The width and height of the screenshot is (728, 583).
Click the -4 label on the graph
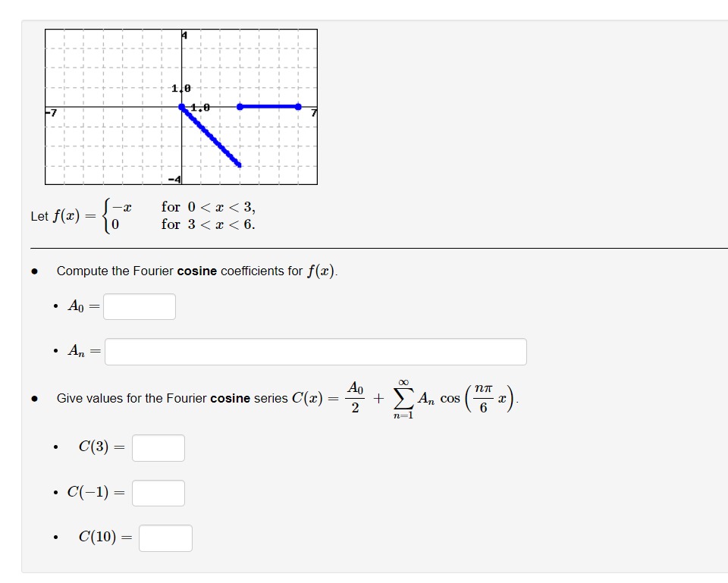click(174, 180)
